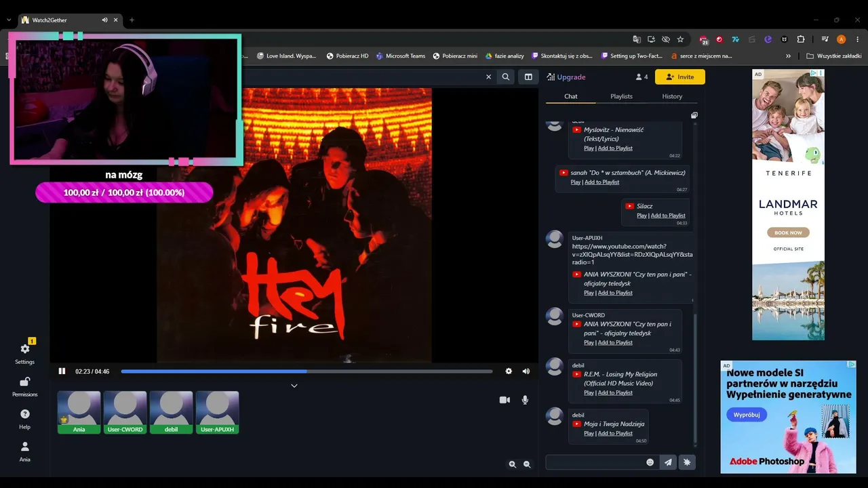Click the search magnifier button
Image resolution: width=868 pixels, height=488 pixels.
point(506,77)
